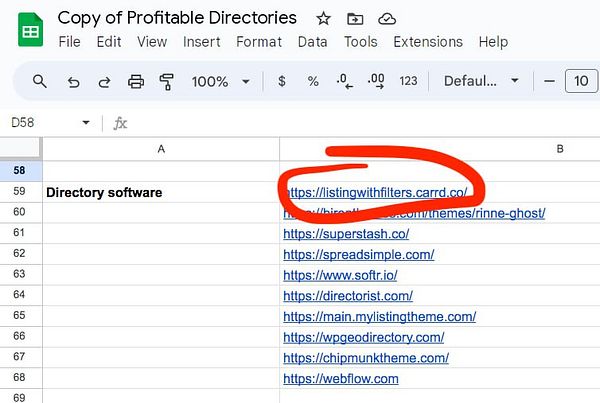Open the Default font dropdown

pos(481,81)
